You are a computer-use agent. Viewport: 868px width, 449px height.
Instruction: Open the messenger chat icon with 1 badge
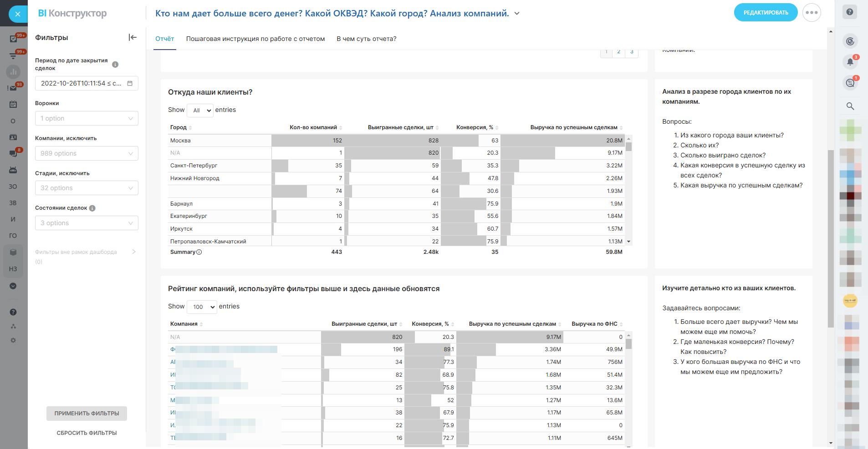(850, 83)
